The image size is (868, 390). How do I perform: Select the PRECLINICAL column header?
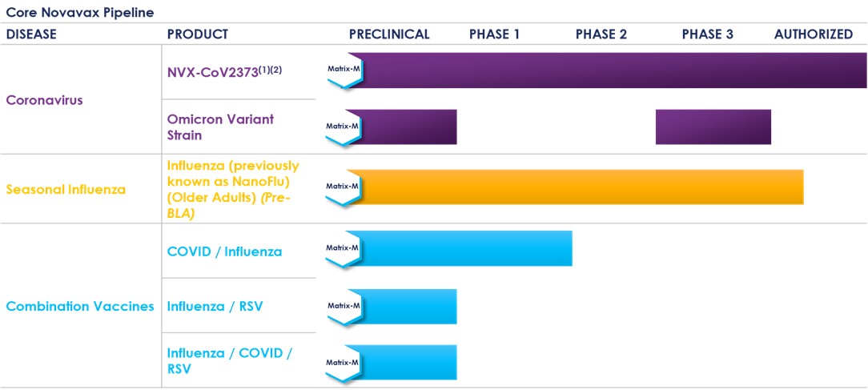[x=389, y=34]
